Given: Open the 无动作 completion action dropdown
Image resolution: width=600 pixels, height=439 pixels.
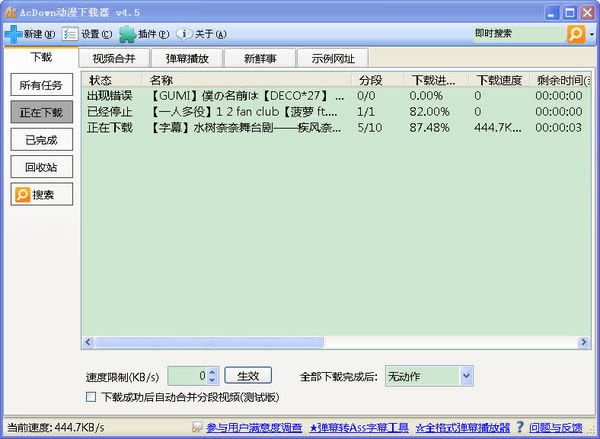Looking at the screenshot, I should click(x=429, y=376).
